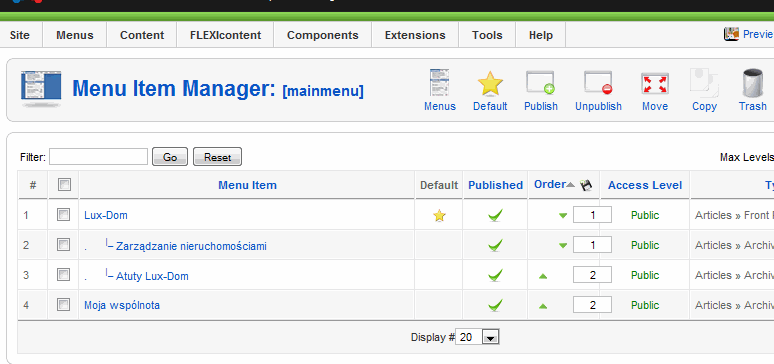Click the Go filter button

click(x=170, y=157)
